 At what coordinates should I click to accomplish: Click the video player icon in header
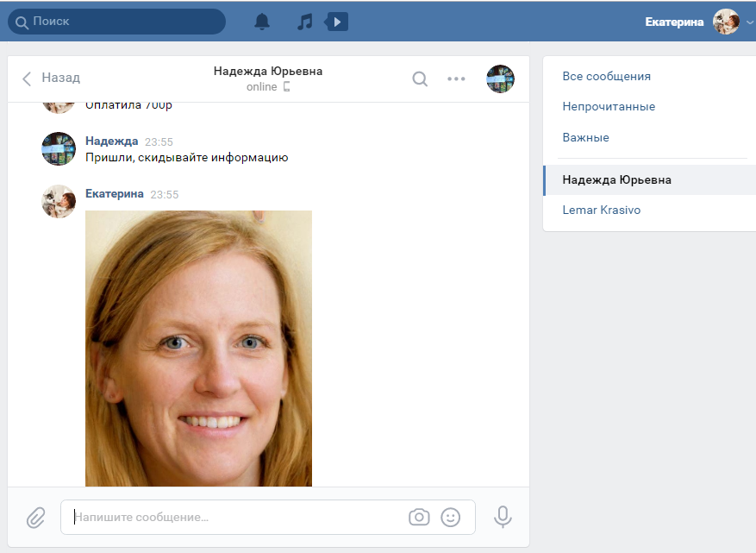(x=336, y=22)
